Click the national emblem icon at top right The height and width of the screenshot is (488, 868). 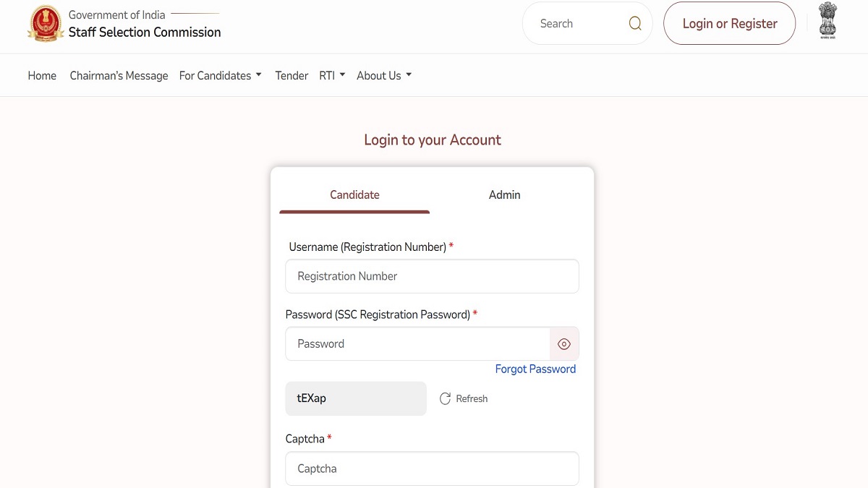point(827,21)
